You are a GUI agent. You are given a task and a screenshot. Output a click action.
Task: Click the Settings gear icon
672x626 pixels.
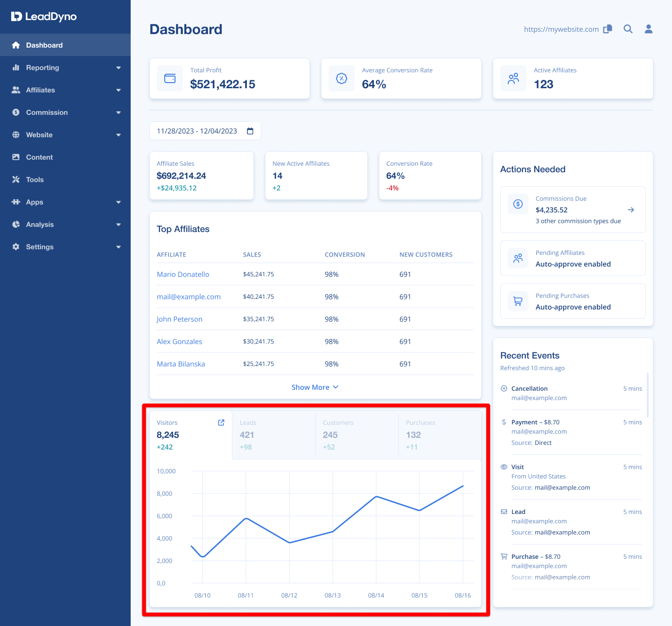click(16, 246)
